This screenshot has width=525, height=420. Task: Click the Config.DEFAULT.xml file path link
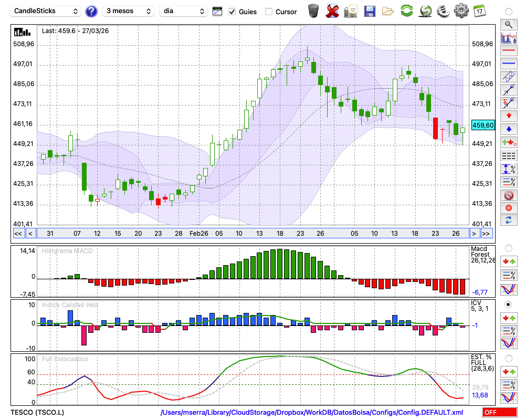(312, 413)
